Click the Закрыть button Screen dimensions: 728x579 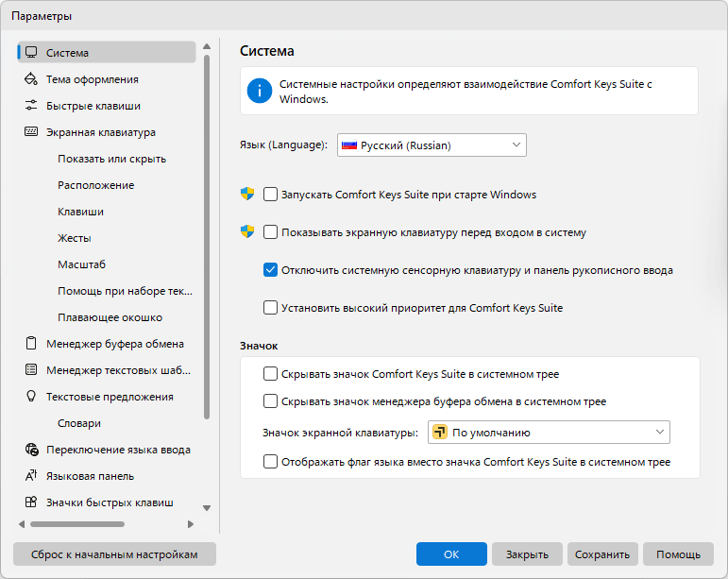pyautogui.click(x=527, y=553)
